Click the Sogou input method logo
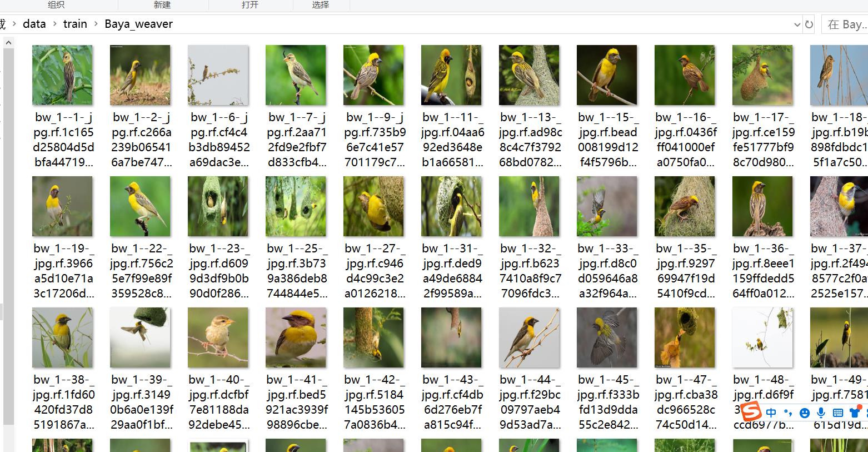 coord(752,412)
